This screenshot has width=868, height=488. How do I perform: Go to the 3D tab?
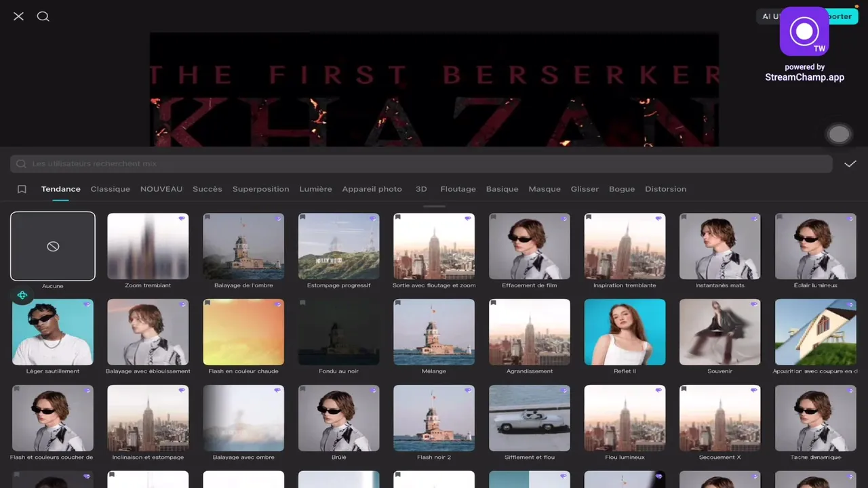421,189
